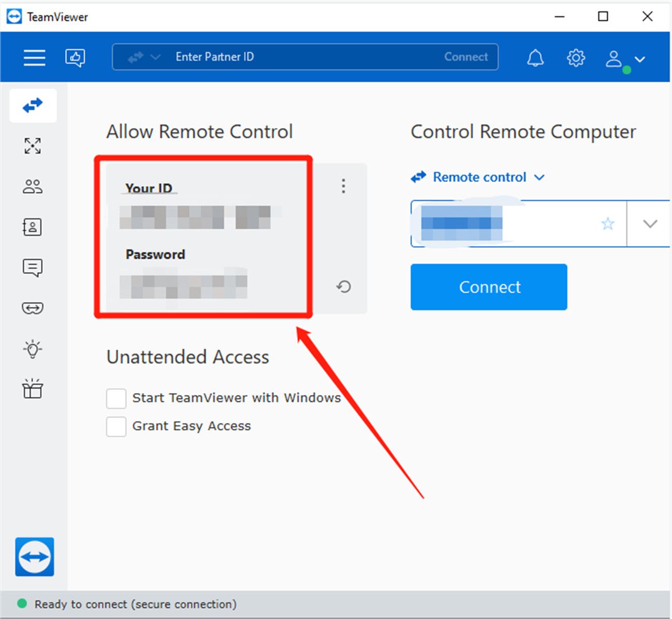
Task: Refresh the random password
Action: (x=344, y=286)
